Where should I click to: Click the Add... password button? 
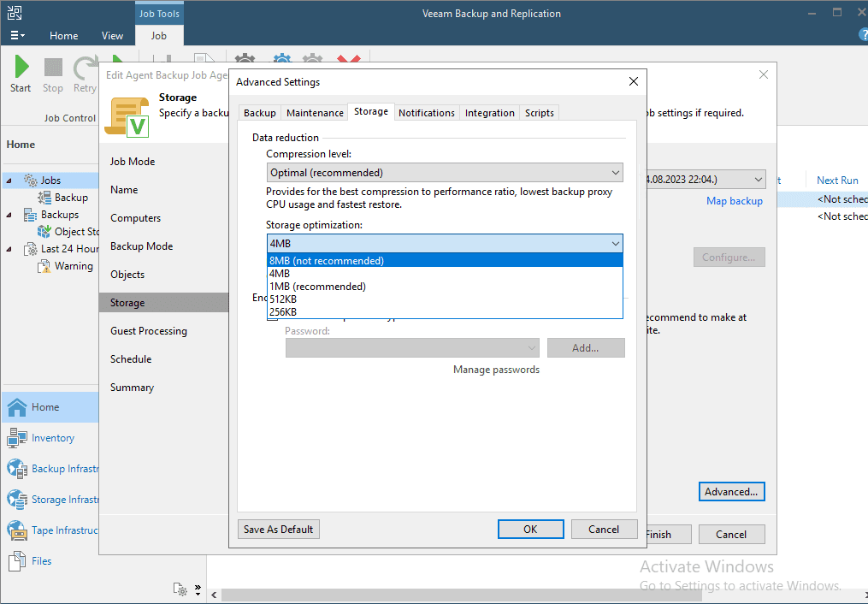[x=586, y=347]
